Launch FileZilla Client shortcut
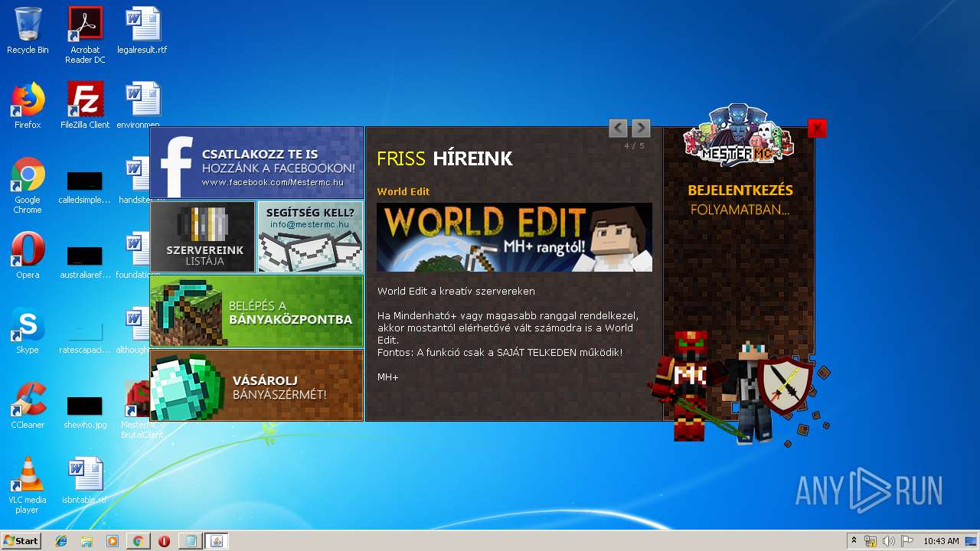This screenshot has height=551, width=980. 85,106
